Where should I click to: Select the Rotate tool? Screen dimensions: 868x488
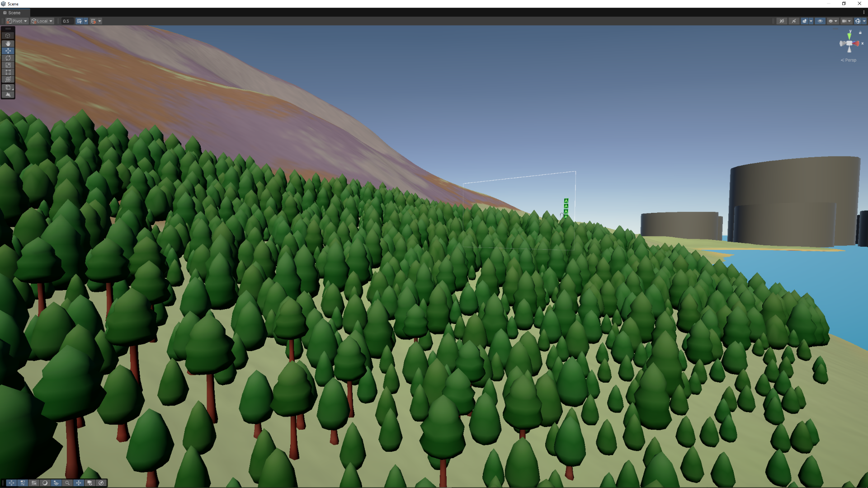(8, 58)
